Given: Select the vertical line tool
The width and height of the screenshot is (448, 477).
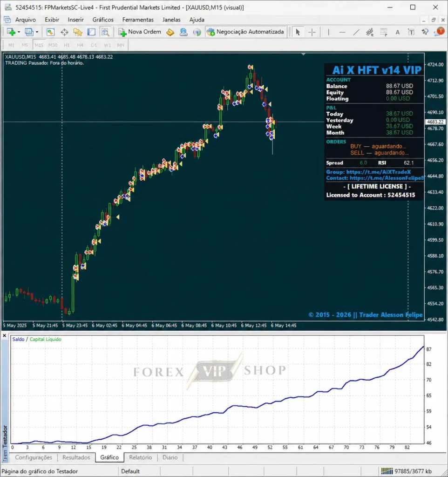Looking at the screenshot, I should pyautogui.click(x=328, y=32).
